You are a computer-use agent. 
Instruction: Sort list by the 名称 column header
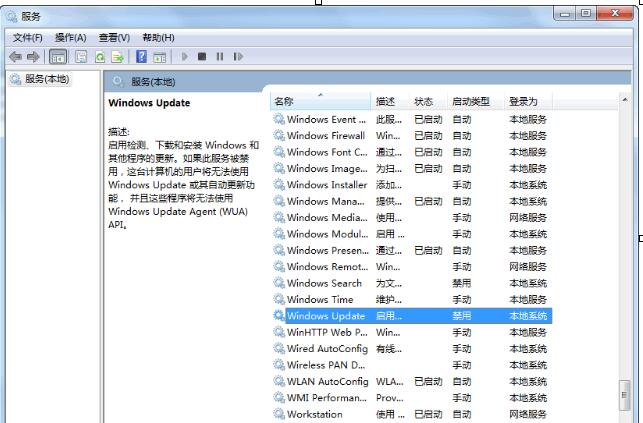point(284,101)
